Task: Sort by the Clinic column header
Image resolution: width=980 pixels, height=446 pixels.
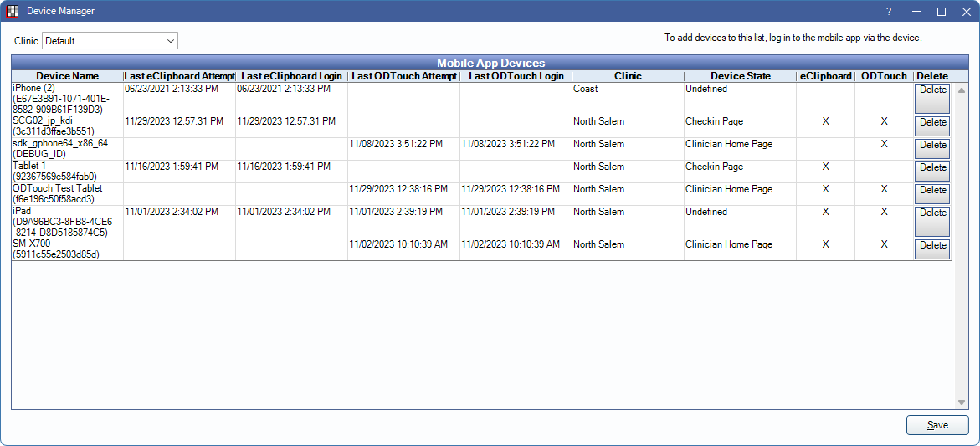Action: point(628,76)
